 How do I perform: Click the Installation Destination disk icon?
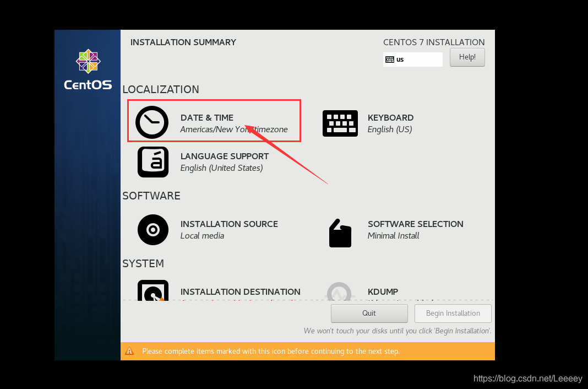(153, 290)
